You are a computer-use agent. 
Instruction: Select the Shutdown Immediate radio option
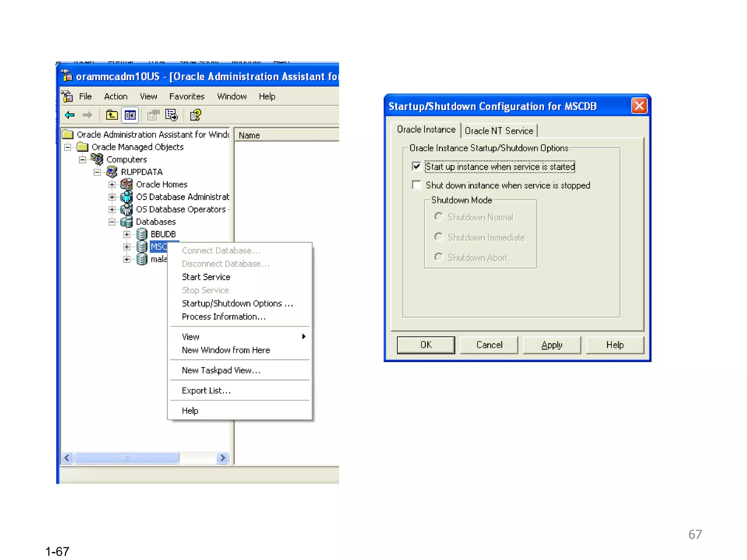439,237
